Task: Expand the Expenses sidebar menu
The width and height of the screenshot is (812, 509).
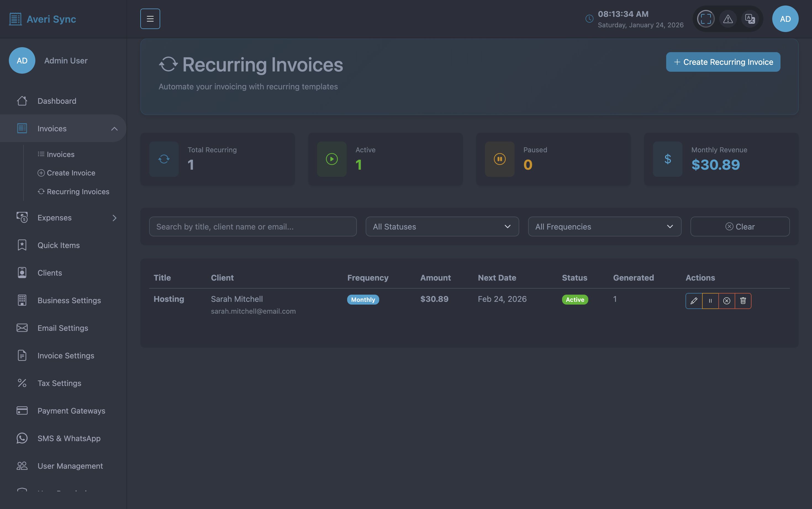Action: pos(114,218)
